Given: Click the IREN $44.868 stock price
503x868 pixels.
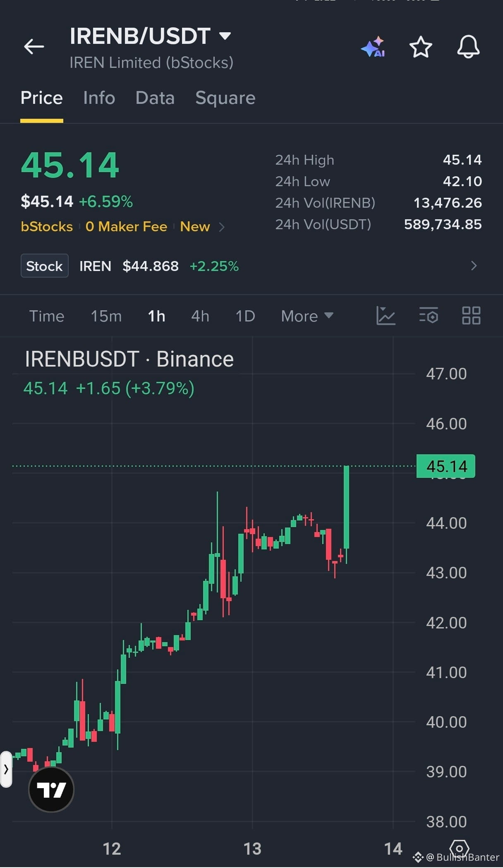Looking at the screenshot, I should [x=151, y=266].
